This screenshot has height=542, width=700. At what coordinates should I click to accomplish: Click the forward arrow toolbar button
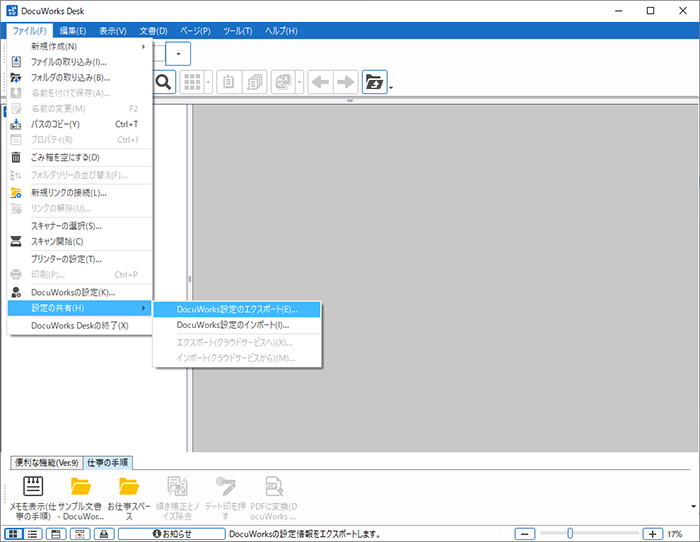pyautogui.click(x=346, y=82)
